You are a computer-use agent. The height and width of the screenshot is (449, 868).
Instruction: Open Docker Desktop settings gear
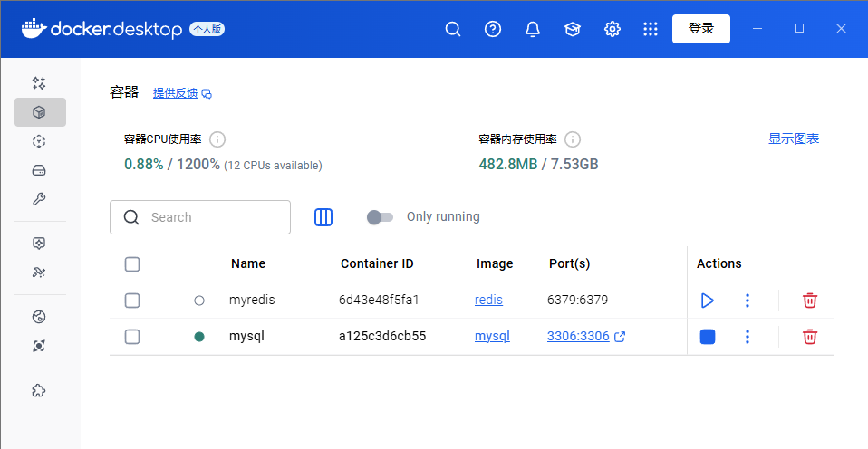point(612,29)
